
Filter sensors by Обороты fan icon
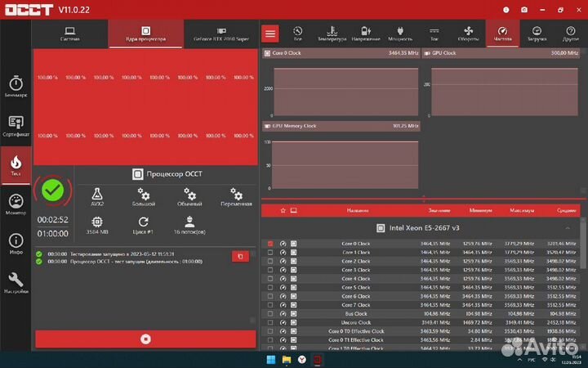click(468, 33)
